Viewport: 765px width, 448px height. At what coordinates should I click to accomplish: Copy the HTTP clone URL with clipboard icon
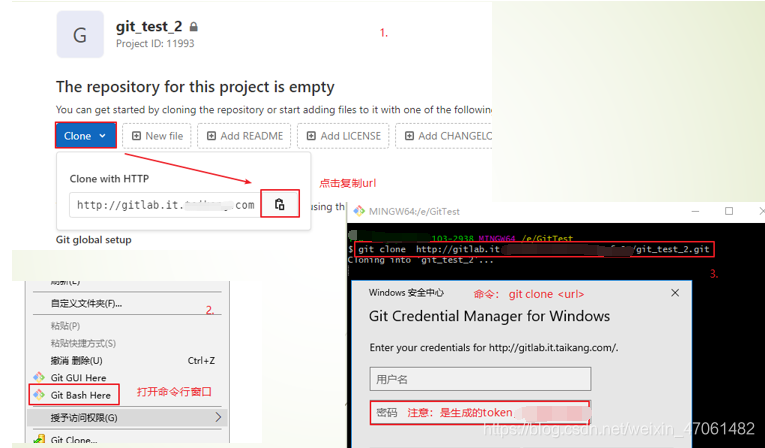[x=280, y=204]
